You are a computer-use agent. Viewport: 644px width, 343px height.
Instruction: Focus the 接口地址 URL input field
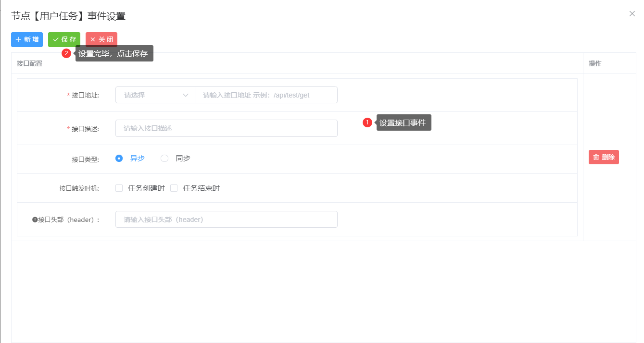point(266,95)
